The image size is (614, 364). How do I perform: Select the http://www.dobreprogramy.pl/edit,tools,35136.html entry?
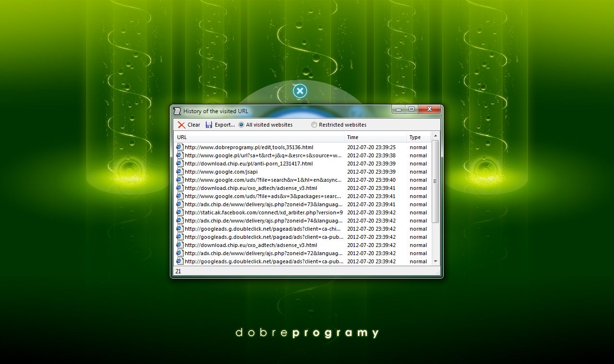[x=249, y=147]
